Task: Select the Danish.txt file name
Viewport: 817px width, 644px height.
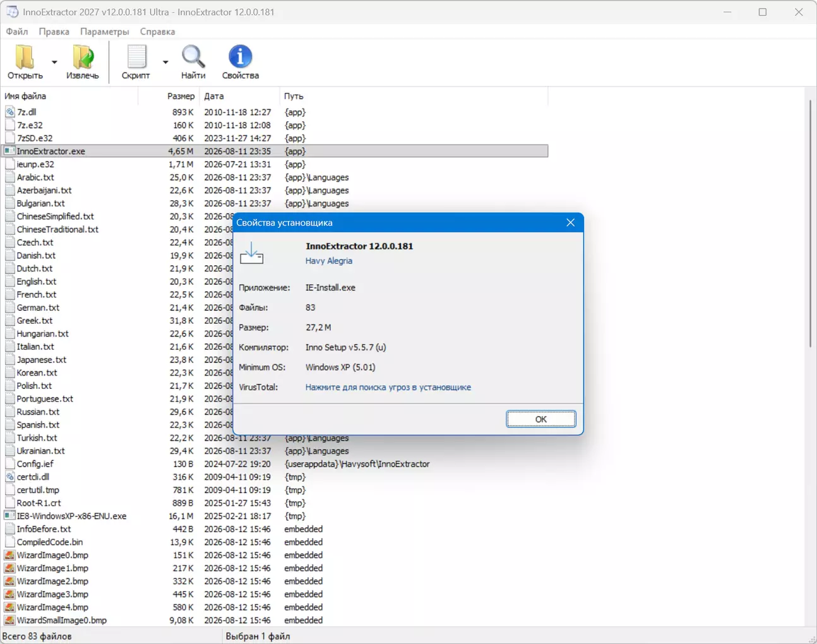Action: [x=37, y=256]
